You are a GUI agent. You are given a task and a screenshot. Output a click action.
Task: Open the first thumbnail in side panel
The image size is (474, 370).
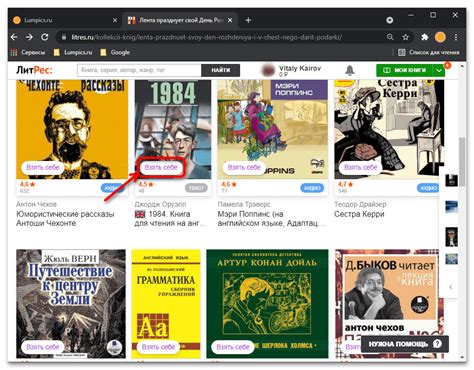click(x=452, y=180)
